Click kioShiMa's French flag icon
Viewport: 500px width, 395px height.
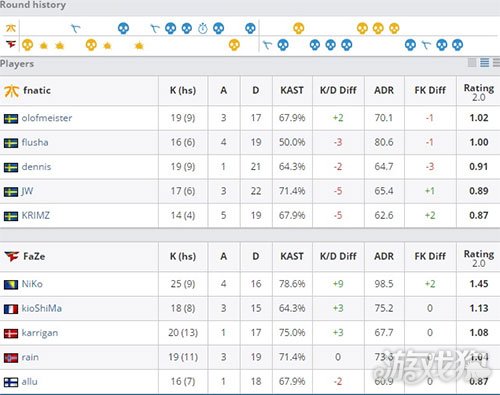(x=11, y=309)
